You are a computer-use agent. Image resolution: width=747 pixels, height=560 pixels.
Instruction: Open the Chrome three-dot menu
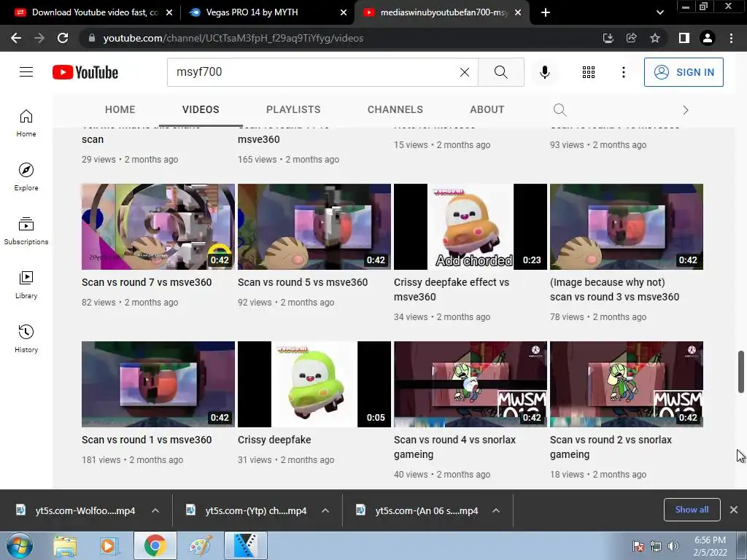tap(731, 38)
